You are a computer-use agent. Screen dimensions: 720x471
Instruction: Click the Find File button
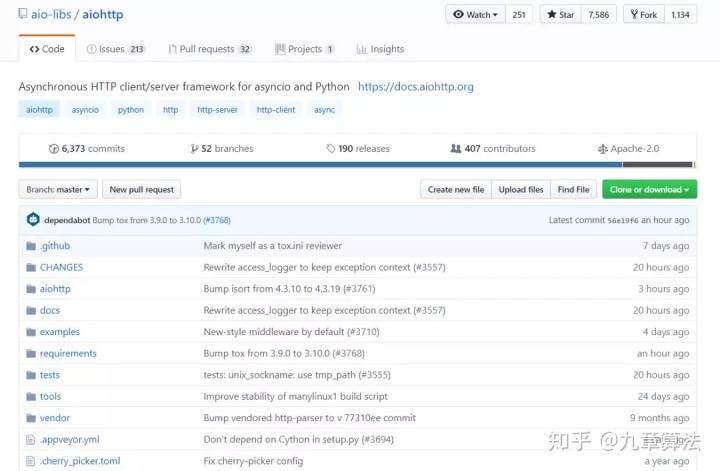pyautogui.click(x=574, y=190)
